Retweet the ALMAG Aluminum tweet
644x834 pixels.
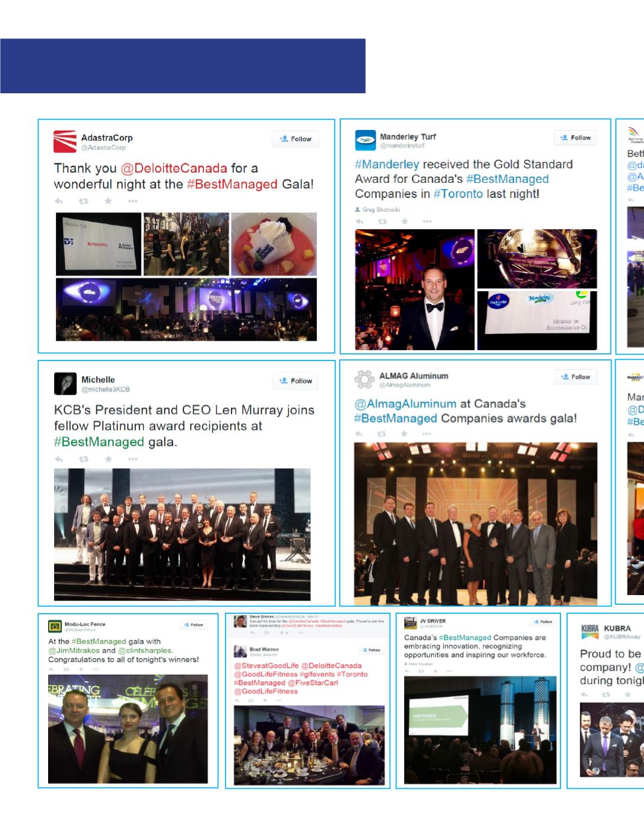click(382, 433)
